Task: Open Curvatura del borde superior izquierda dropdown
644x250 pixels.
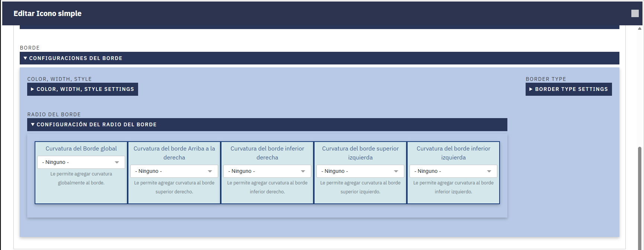Action: 360,171
